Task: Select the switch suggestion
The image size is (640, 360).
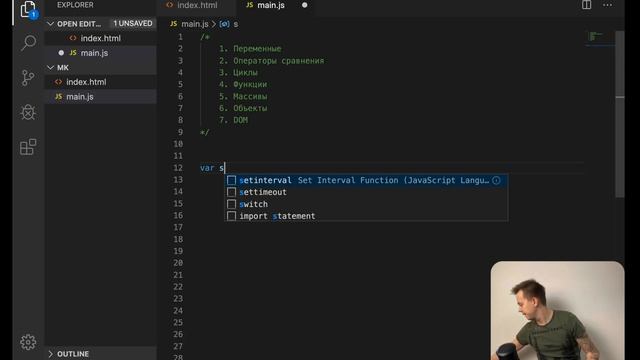Action: [x=366, y=204]
